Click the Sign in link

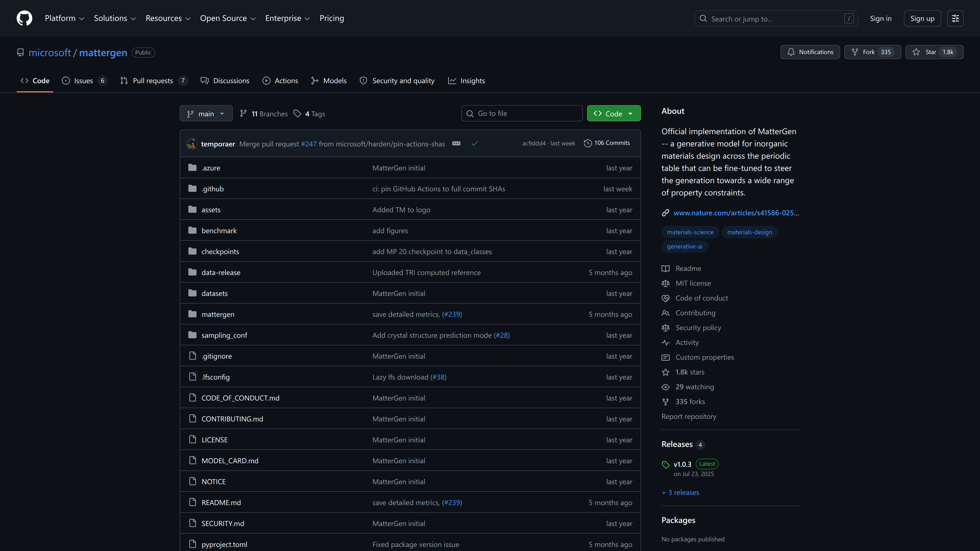click(x=880, y=18)
